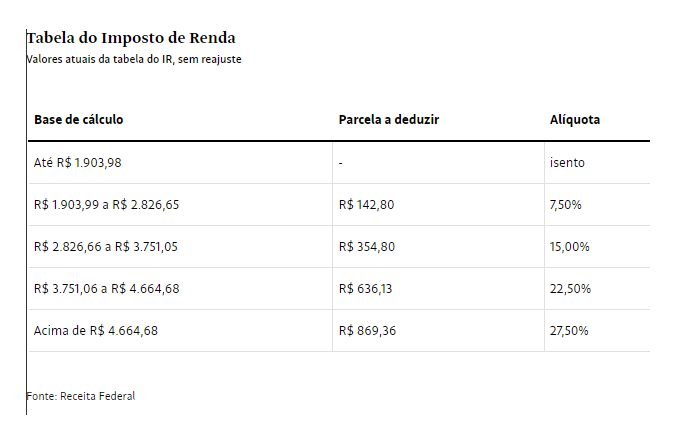The height and width of the screenshot is (439, 681).
Task: Select the Base de cálculo column header
Action: point(79,119)
